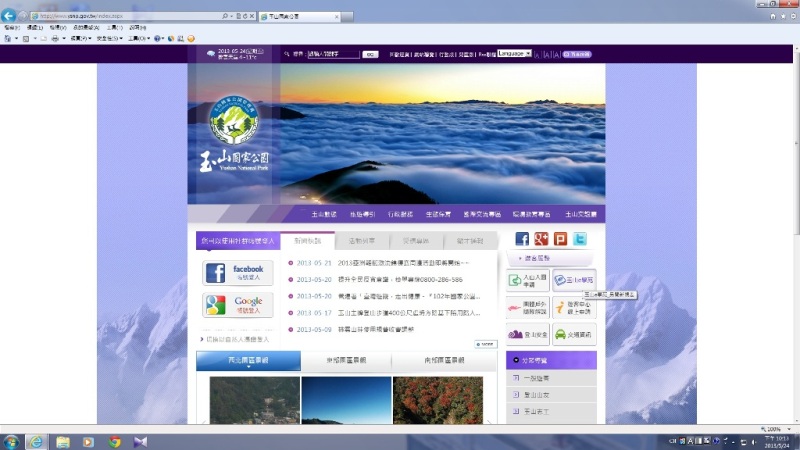Open the Language dropdown in purple header
Viewport: 800px width, 450px height.
click(514, 54)
